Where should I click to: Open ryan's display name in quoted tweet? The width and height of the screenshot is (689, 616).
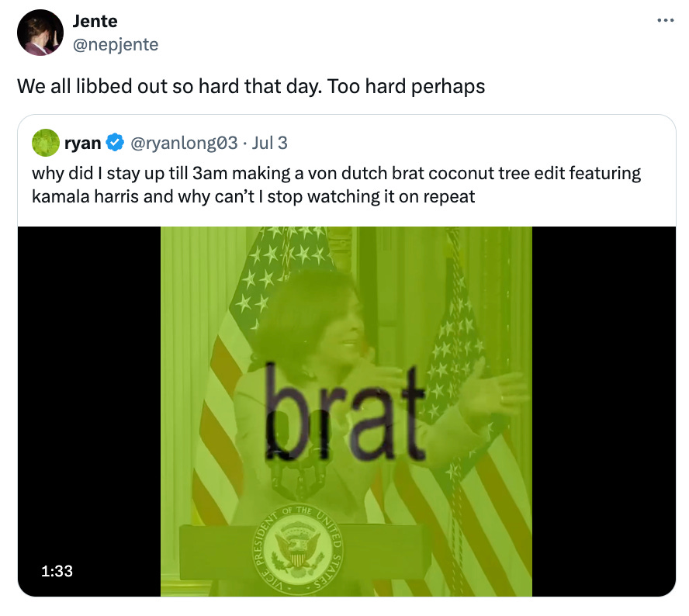[x=82, y=143]
